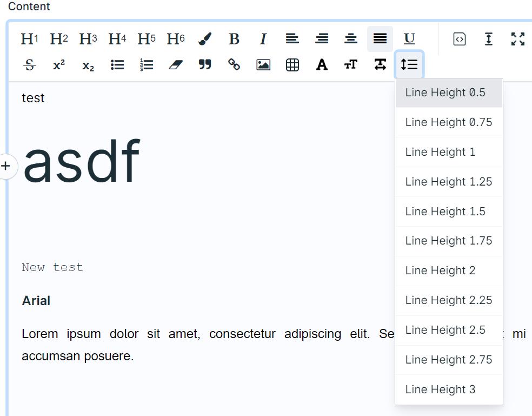Select Line Height 0.75

point(449,122)
